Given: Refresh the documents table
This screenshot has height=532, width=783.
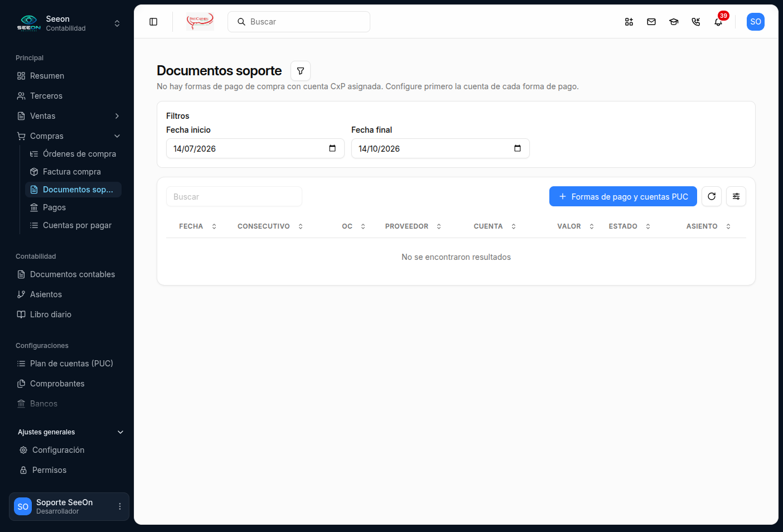Looking at the screenshot, I should point(712,196).
